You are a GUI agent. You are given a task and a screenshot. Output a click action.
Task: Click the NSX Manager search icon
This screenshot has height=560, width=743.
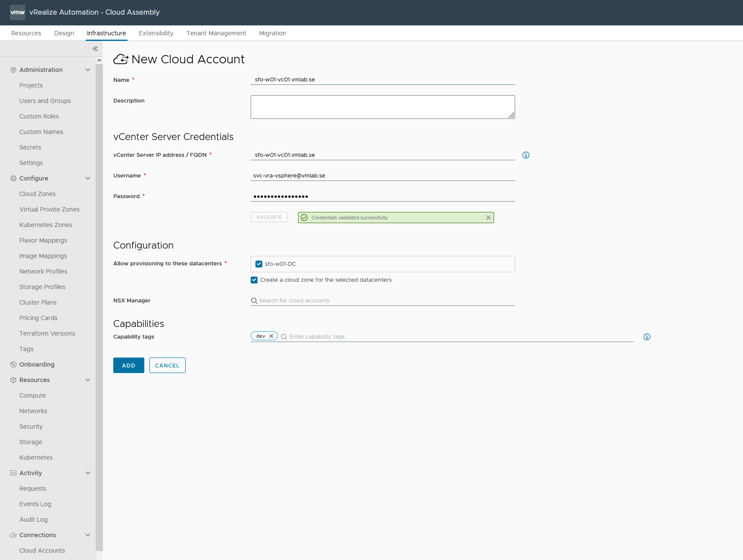(x=254, y=301)
